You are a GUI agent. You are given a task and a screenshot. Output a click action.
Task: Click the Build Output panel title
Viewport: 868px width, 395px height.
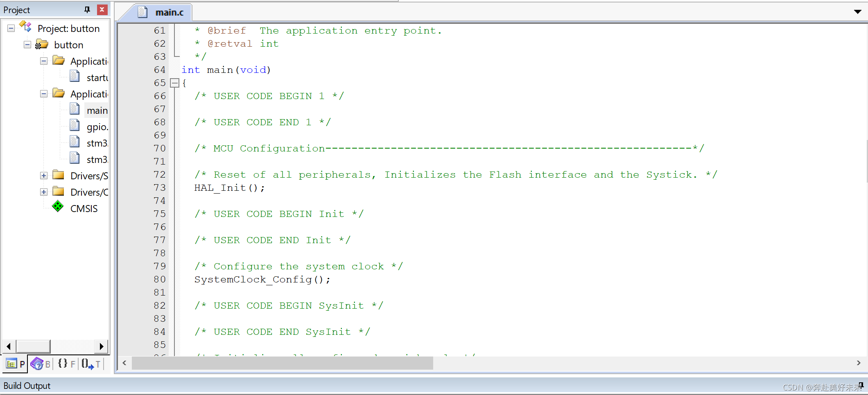point(27,386)
